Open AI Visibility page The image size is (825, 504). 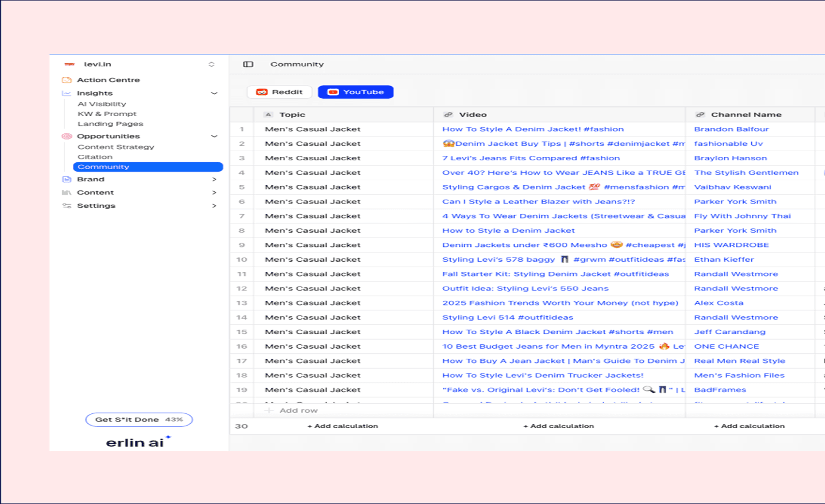[102, 104]
